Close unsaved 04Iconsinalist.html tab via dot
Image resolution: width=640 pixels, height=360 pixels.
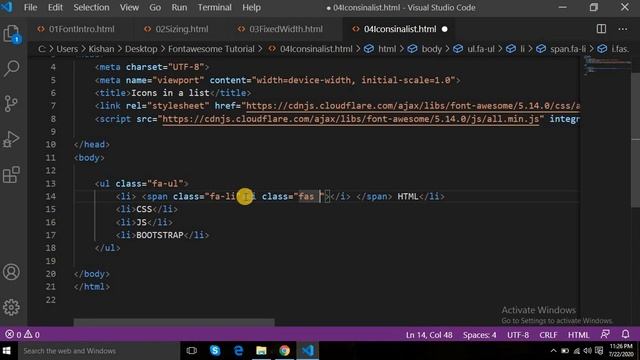coord(445,29)
